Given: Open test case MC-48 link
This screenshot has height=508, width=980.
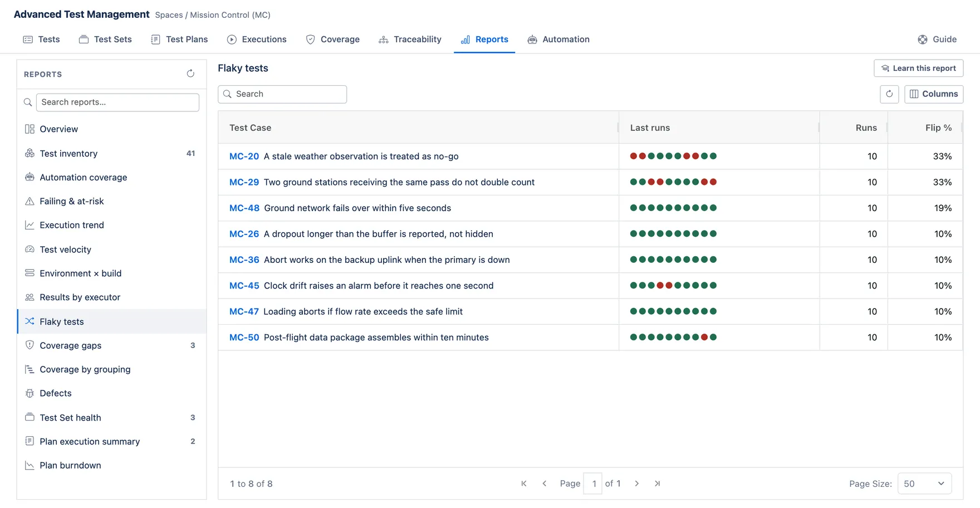Looking at the screenshot, I should click(244, 208).
